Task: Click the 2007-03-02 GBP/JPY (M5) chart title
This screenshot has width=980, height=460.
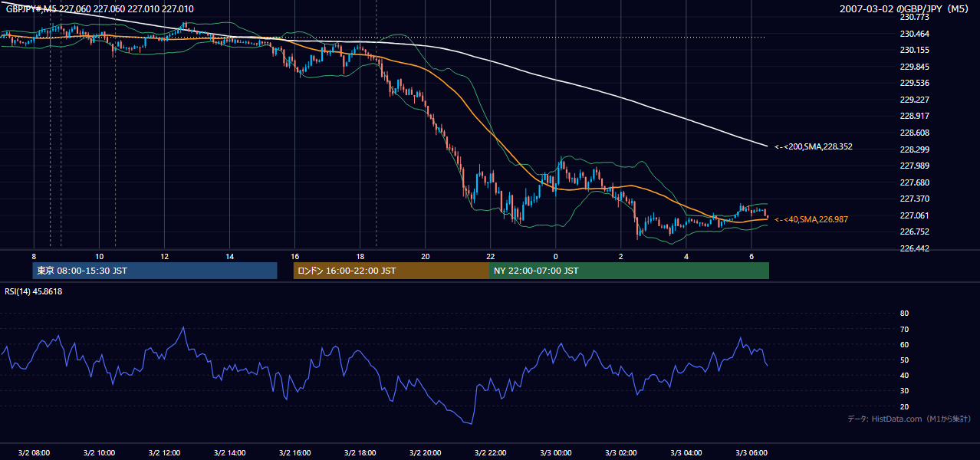Action: tap(906, 9)
